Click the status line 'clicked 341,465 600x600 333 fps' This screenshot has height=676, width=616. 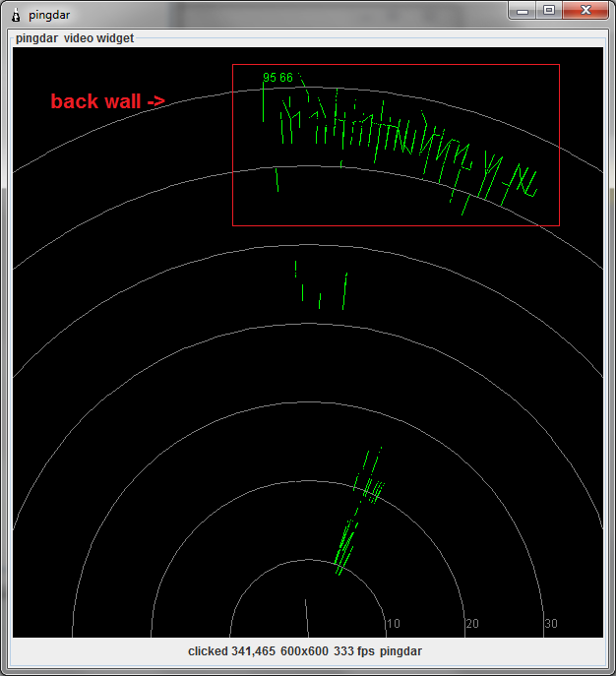pyautogui.click(x=281, y=651)
